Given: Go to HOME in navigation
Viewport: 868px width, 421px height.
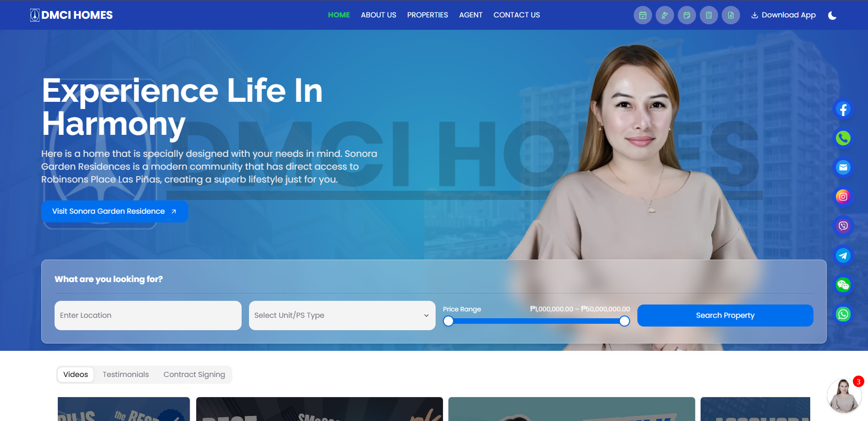Looking at the screenshot, I should [339, 15].
